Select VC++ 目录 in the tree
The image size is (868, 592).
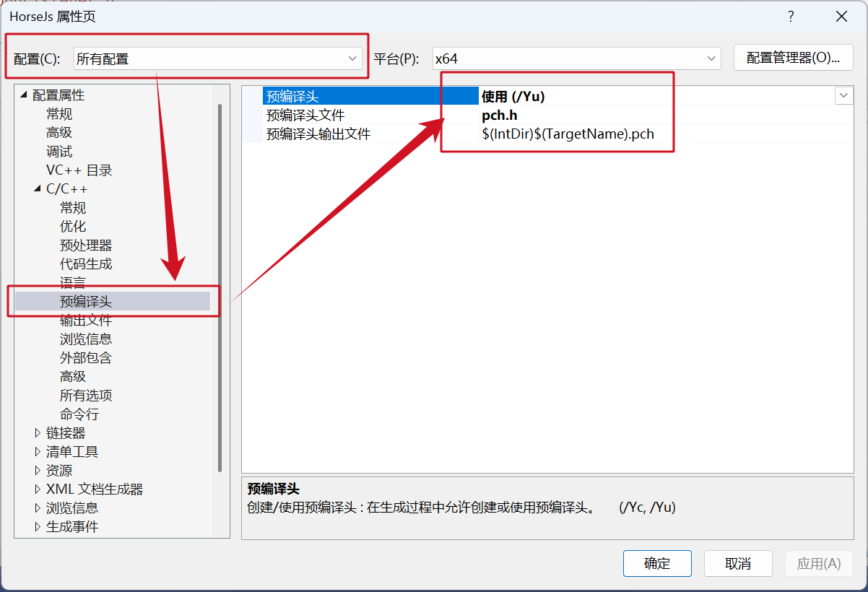coord(79,170)
